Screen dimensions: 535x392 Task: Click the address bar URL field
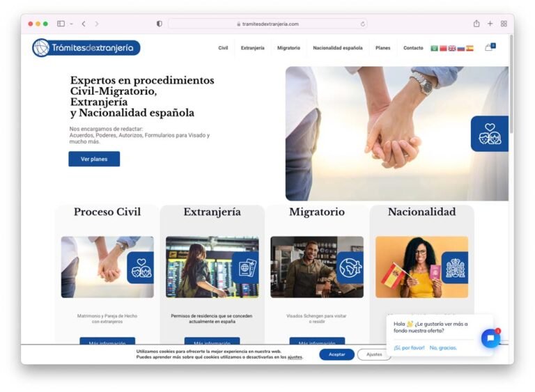tap(267, 24)
